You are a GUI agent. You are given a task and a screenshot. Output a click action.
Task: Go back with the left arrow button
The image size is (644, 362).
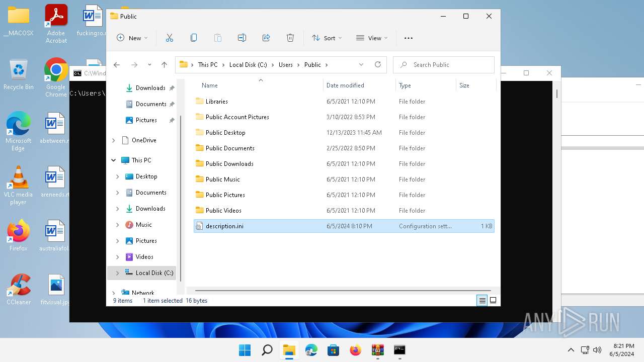click(x=117, y=65)
